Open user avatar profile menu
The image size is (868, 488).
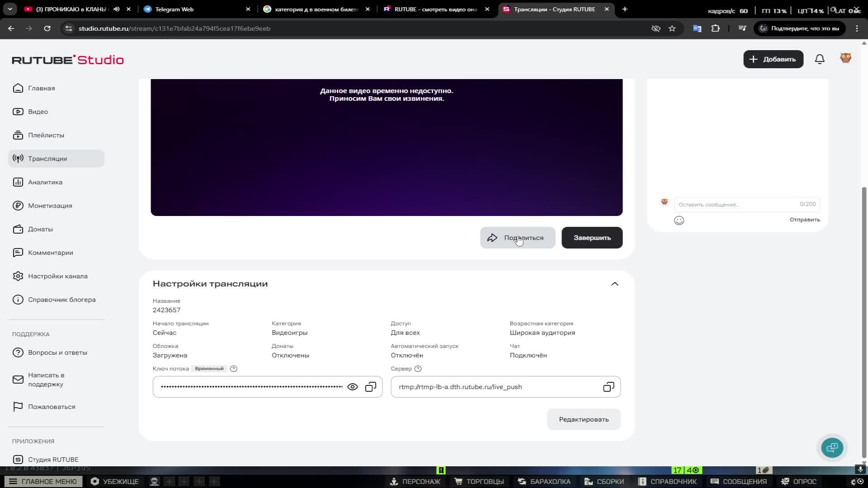[x=845, y=58]
